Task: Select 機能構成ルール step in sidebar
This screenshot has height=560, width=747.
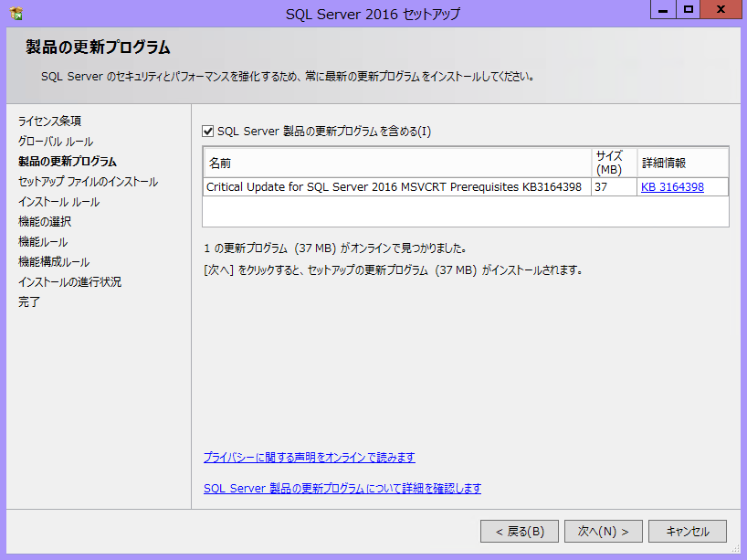Action: [54, 262]
